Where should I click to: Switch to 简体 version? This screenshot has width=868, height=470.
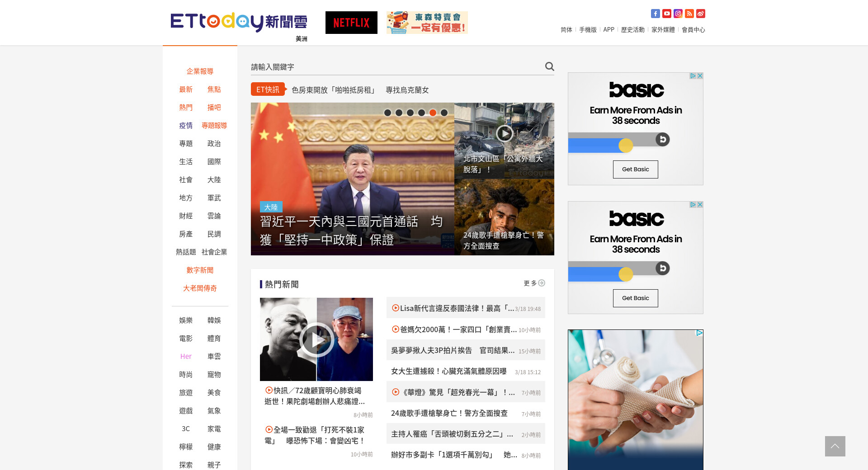click(566, 30)
